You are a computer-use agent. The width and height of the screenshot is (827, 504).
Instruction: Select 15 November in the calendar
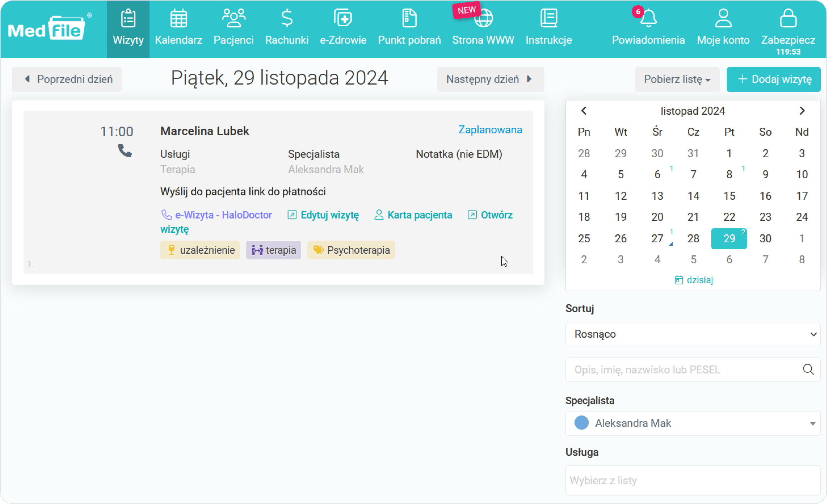729,196
